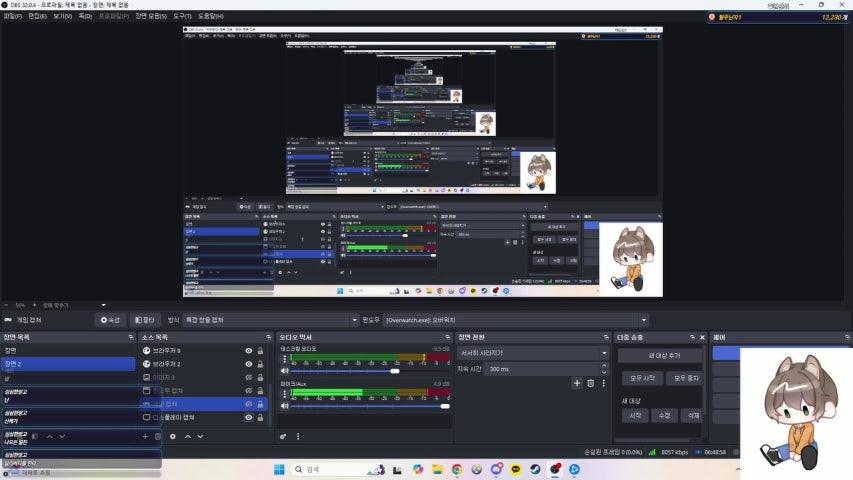The height and width of the screenshot is (480, 853).
Task: Mute the 데스크탑 오디오 speaker icon
Action: 284,370
